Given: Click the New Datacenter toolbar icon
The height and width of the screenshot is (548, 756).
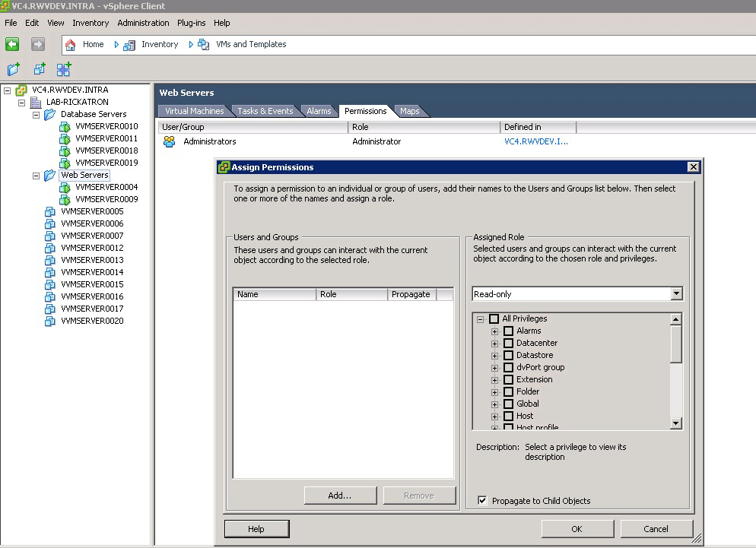Looking at the screenshot, I should pyautogui.click(x=64, y=69).
